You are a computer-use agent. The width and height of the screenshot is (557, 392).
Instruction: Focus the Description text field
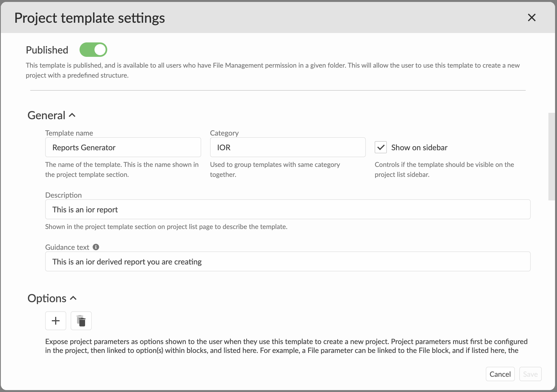[287, 210]
